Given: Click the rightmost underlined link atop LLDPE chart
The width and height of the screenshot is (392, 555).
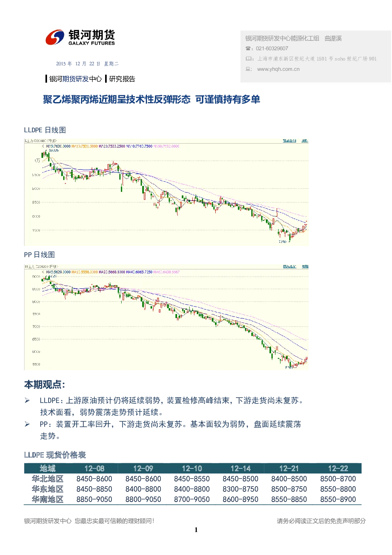Looking at the screenshot, I should 305,141.
